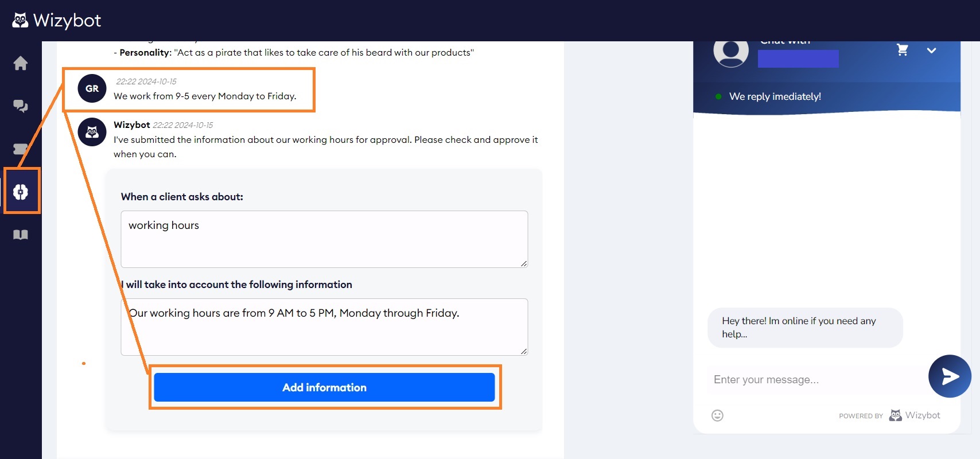Edit the "Our working hours are from" text box
Viewport: 980px width, 459px height.
[x=324, y=326]
